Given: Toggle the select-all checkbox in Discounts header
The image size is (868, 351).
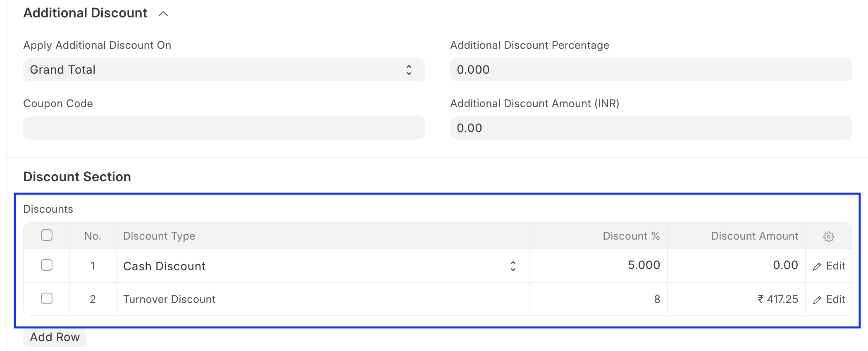Looking at the screenshot, I should (x=47, y=235).
